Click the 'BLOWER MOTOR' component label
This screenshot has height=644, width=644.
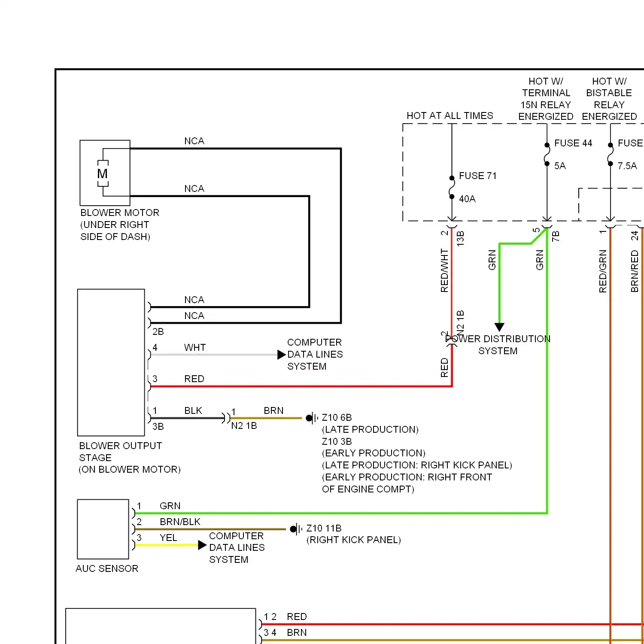pos(120,213)
